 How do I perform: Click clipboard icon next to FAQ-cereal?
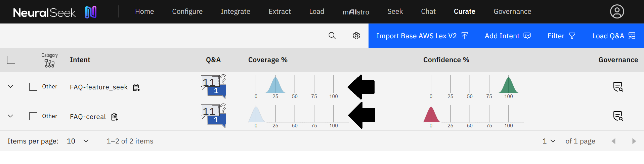point(115,117)
